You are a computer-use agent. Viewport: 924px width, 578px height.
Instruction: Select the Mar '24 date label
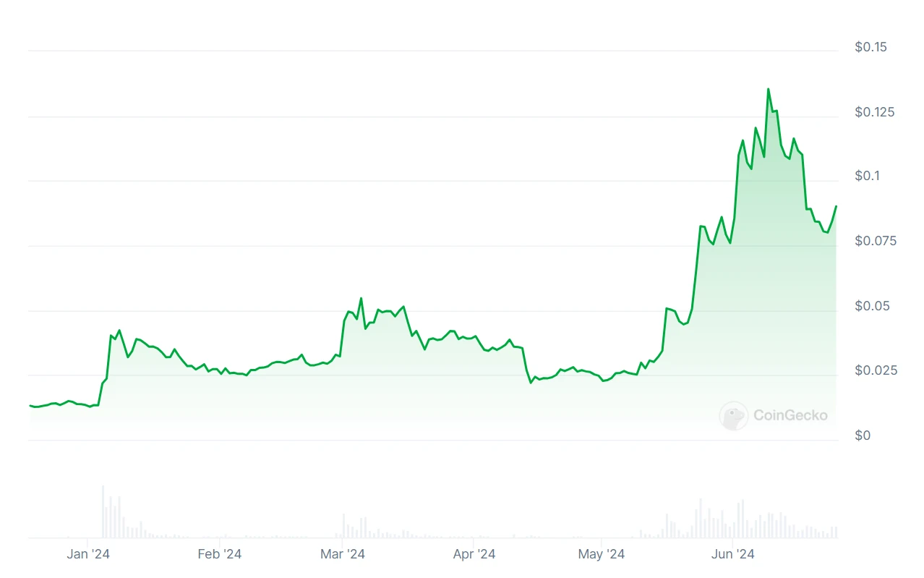click(343, 555)
